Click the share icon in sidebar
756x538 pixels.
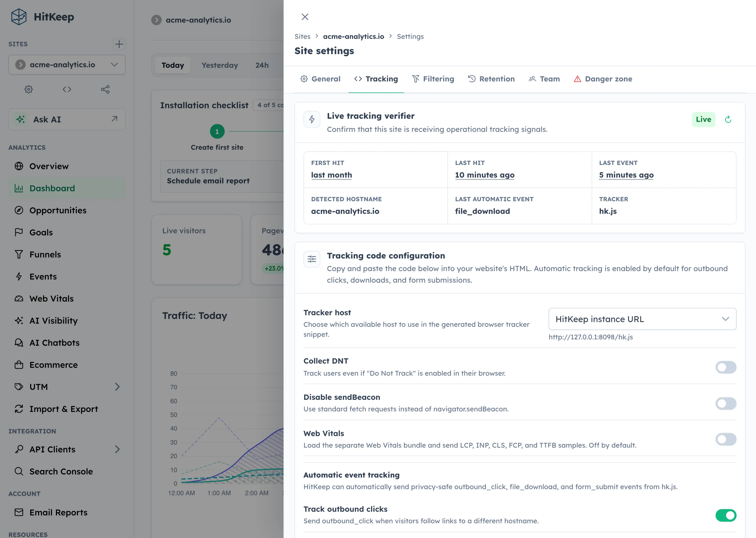[105, 89]
